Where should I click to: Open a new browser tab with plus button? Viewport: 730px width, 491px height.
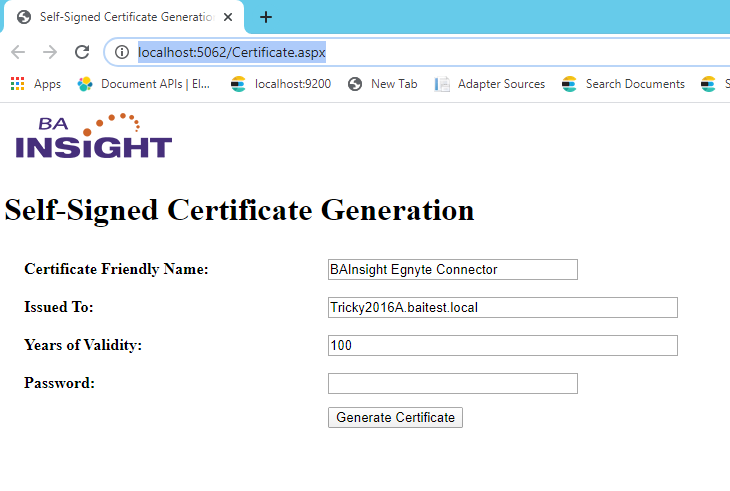(266, 17)
